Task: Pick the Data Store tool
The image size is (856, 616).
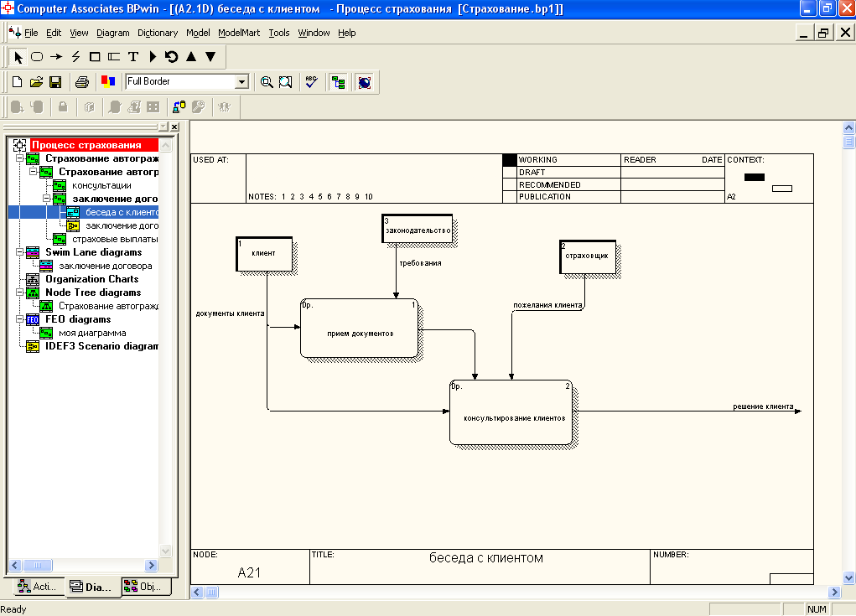Action: (x=113, y=57)
